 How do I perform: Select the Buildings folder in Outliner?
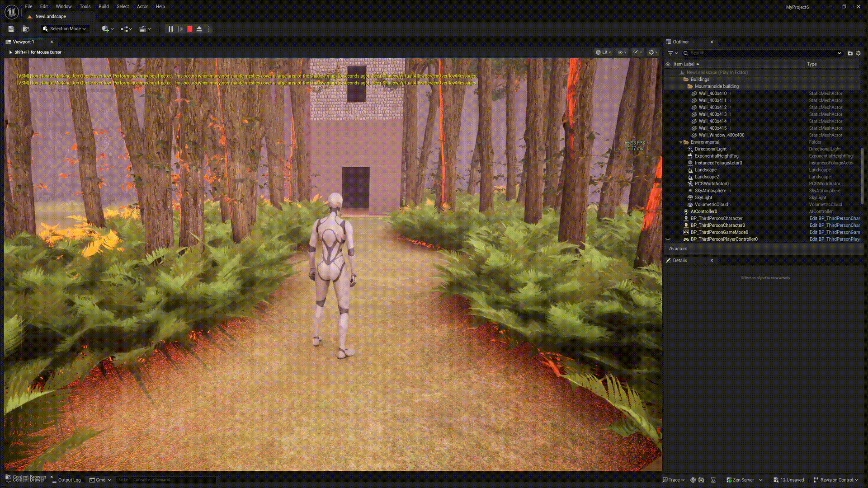click(700, 80)
